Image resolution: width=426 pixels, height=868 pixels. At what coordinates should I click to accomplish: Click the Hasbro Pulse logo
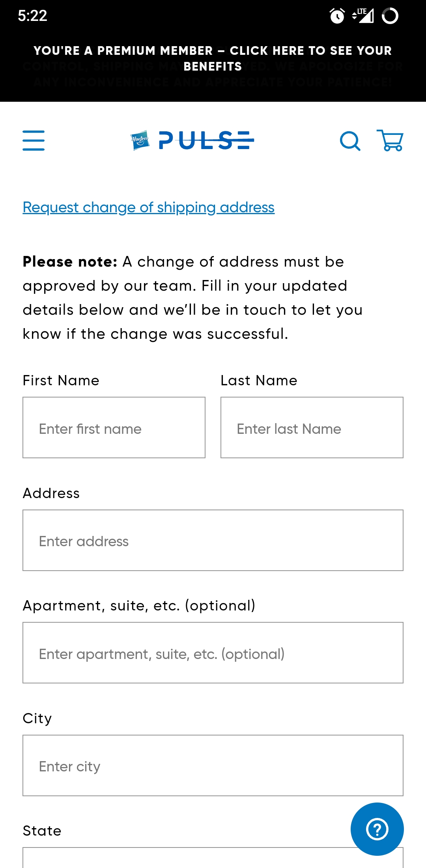click(x=192, y=140)
